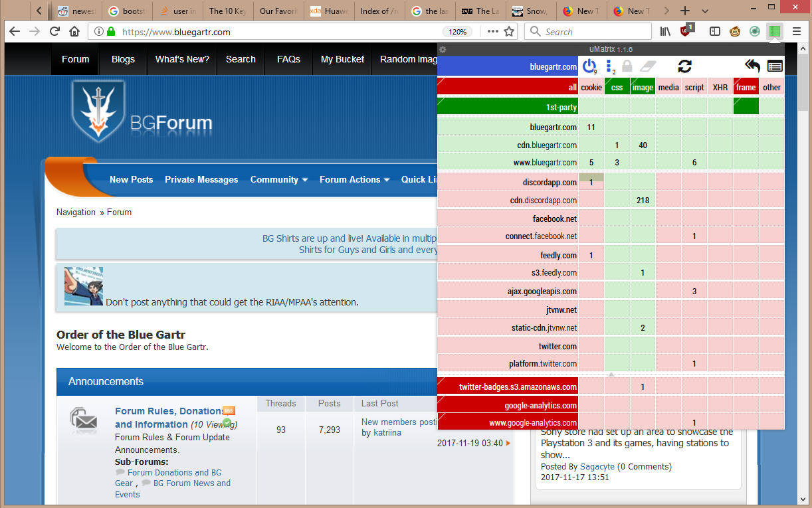Screen dimensions: 812x508
Task: Open the Firefox hamburger menu
Action: [x=796, y=31]
